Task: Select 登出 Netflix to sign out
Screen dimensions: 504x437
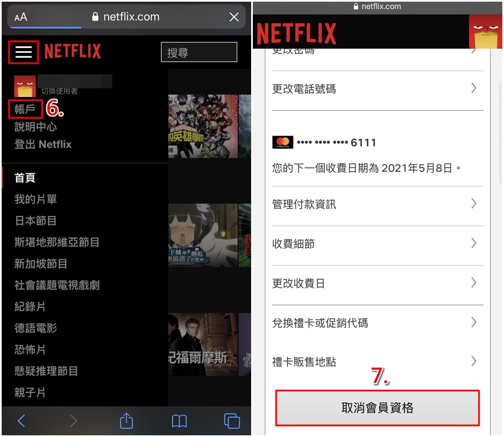Action: 43,144
